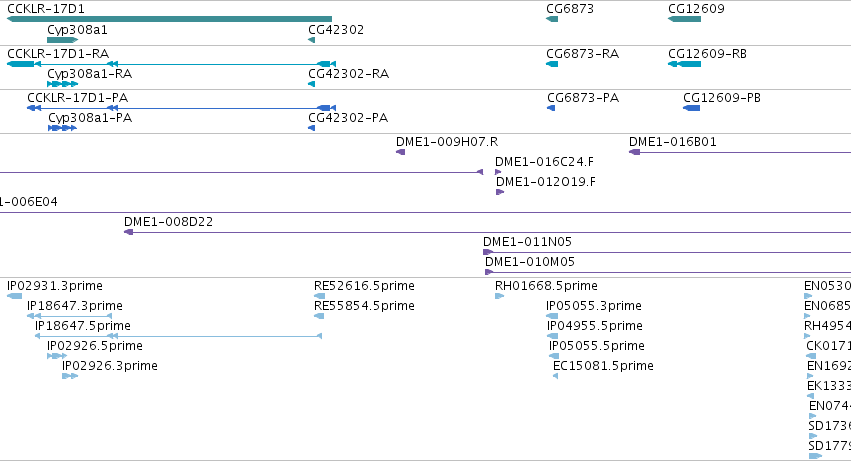The width and height of the screenshot is (851, 461).
Task: Select the DME1-011N05 clone feature
Action: tap(667, 252)
